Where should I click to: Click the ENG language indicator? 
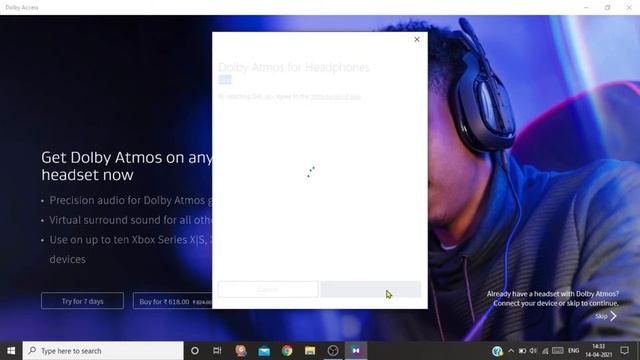pyautogui.click(x=573, y=351)
